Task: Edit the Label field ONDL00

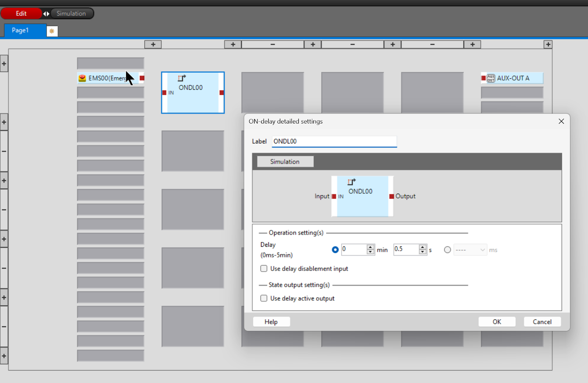Action: 334,142
